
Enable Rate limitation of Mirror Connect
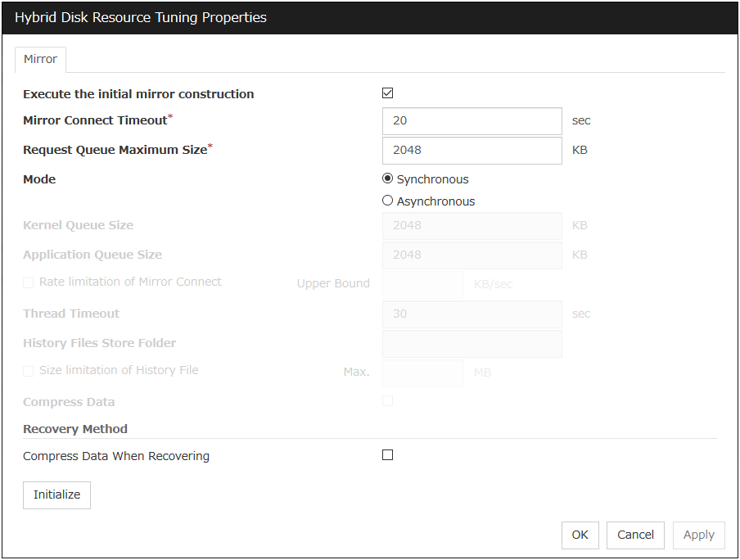[29, 282]
